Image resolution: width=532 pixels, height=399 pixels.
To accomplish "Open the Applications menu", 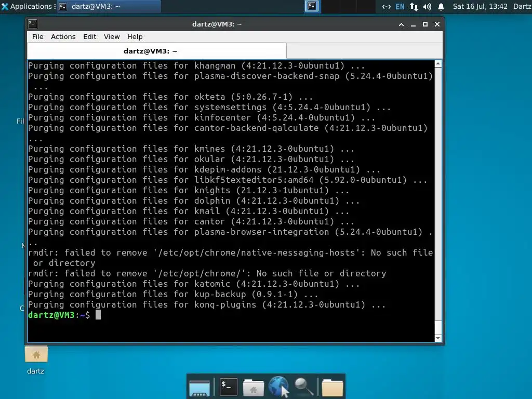I will [26, 6].
